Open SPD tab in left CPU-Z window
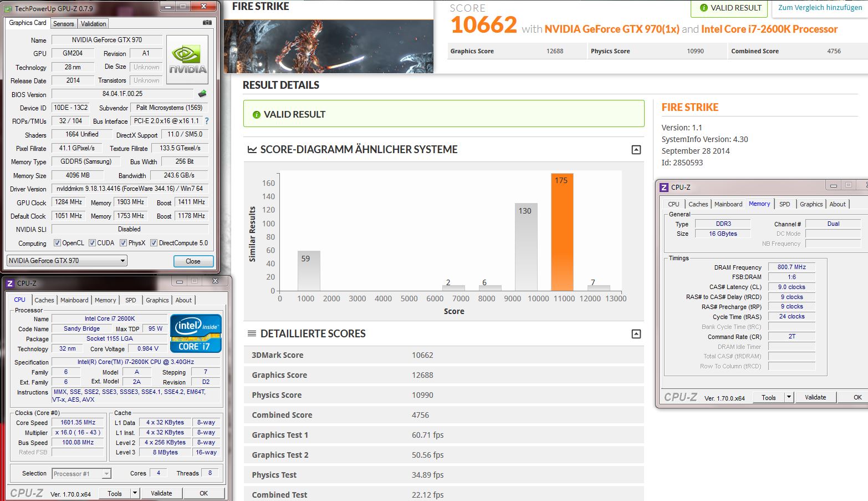Viewport: 868px width, 501px height. (131, 300)
